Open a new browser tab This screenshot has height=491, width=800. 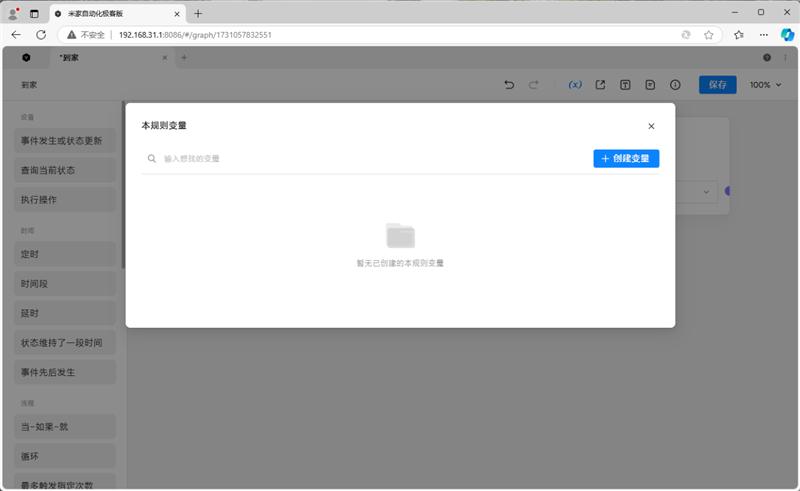point(198,14)
